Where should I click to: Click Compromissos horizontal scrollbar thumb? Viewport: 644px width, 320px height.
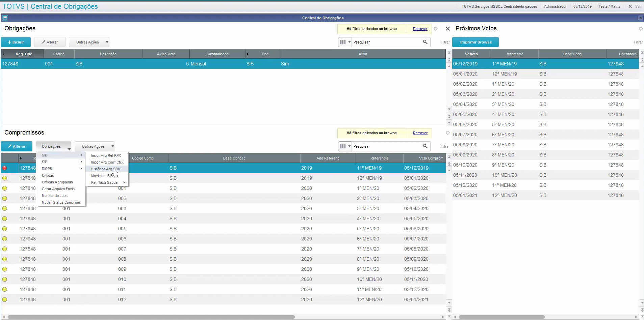point(151,317)
